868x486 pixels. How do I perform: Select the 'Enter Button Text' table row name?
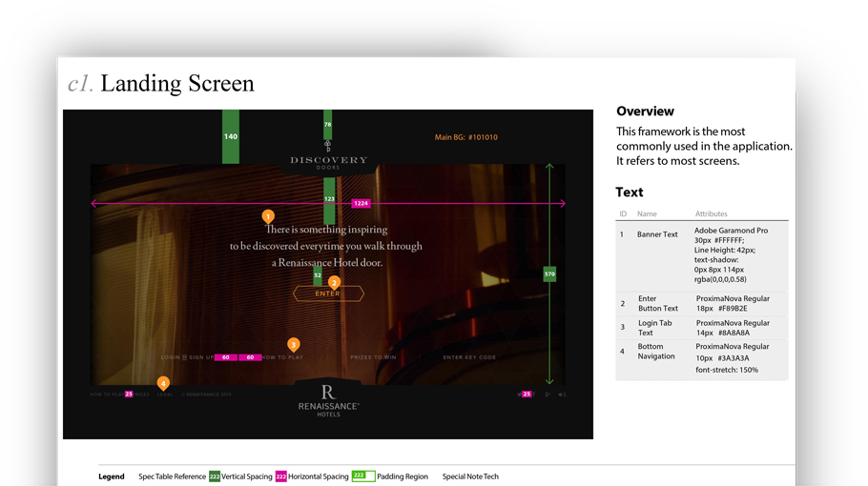pos(657,304)
